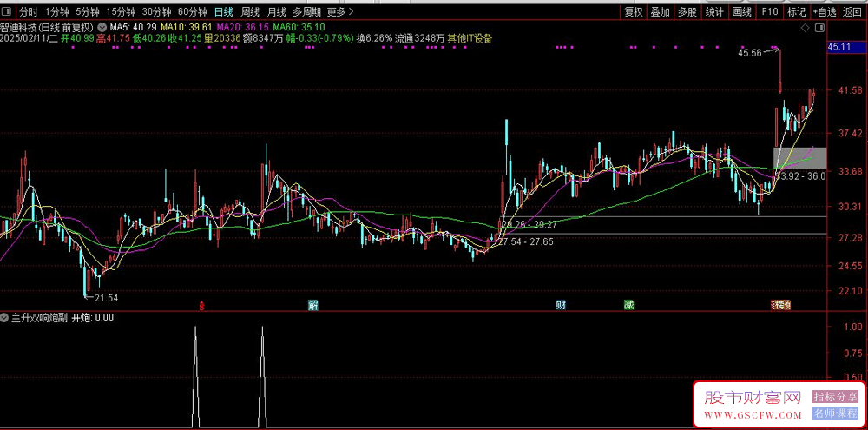Click the MA5: 40.29 value
Screen dimensions: 868x430
click(133, 27)
